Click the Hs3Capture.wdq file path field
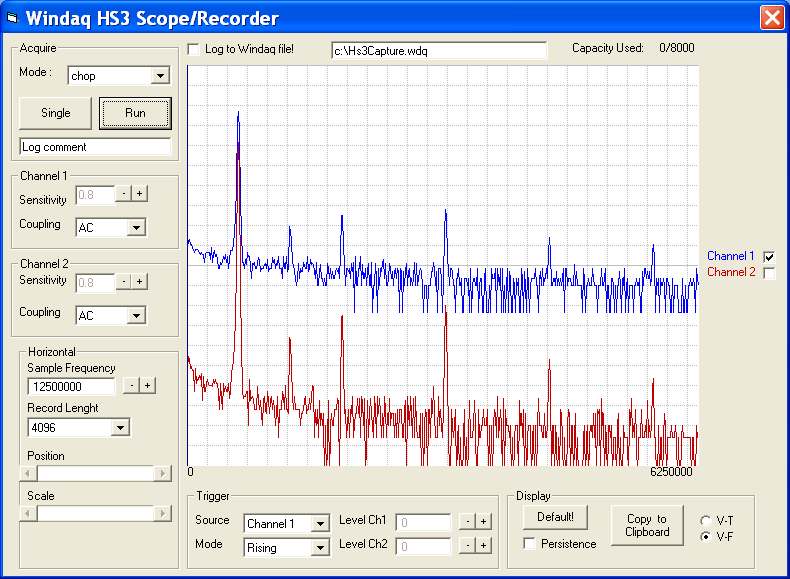This screenshot has width=790, height=579. [439, 50]
